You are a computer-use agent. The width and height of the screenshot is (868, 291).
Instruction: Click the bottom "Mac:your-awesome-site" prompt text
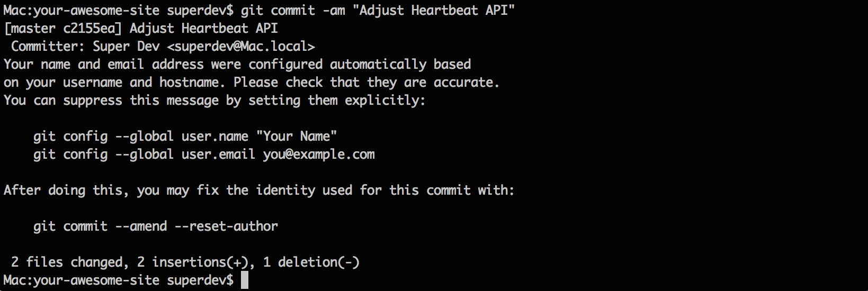point(81,280)
